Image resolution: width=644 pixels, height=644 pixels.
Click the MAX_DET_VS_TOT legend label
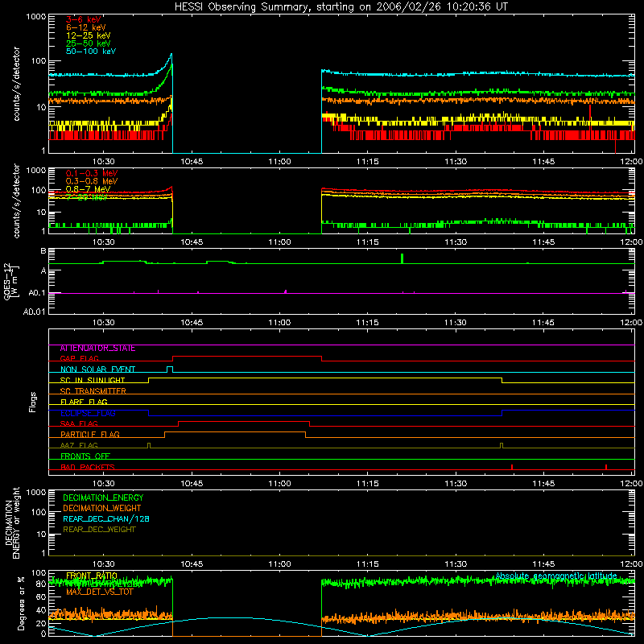pos(100,592)
